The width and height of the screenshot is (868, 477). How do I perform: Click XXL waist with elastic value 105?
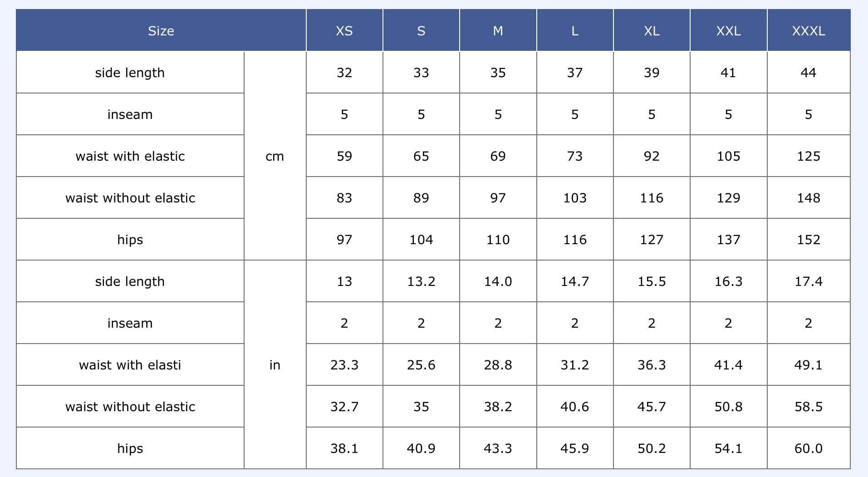(728, 156)
